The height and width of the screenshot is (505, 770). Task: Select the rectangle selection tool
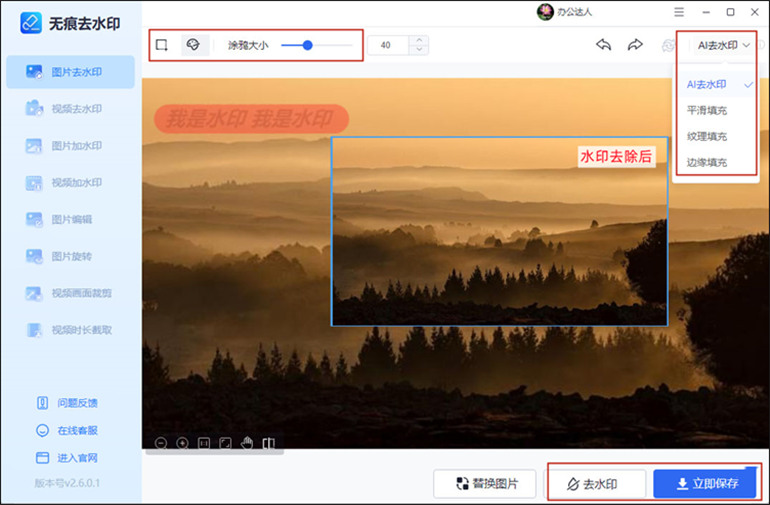click(162, 45)
